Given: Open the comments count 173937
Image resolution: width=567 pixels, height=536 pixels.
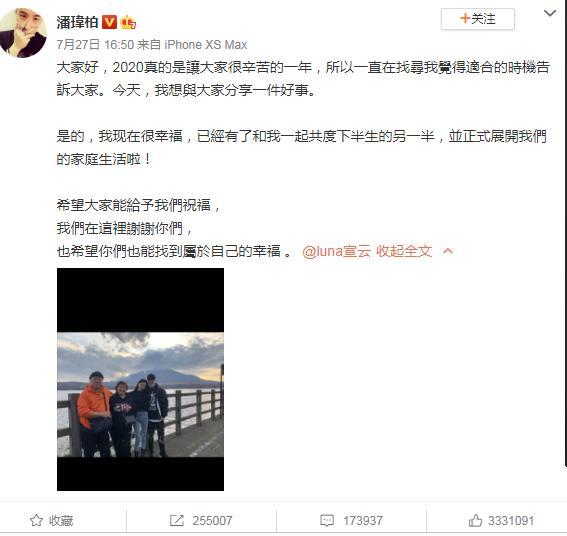Looking at the screenshot, I should (x=363, y=520).
